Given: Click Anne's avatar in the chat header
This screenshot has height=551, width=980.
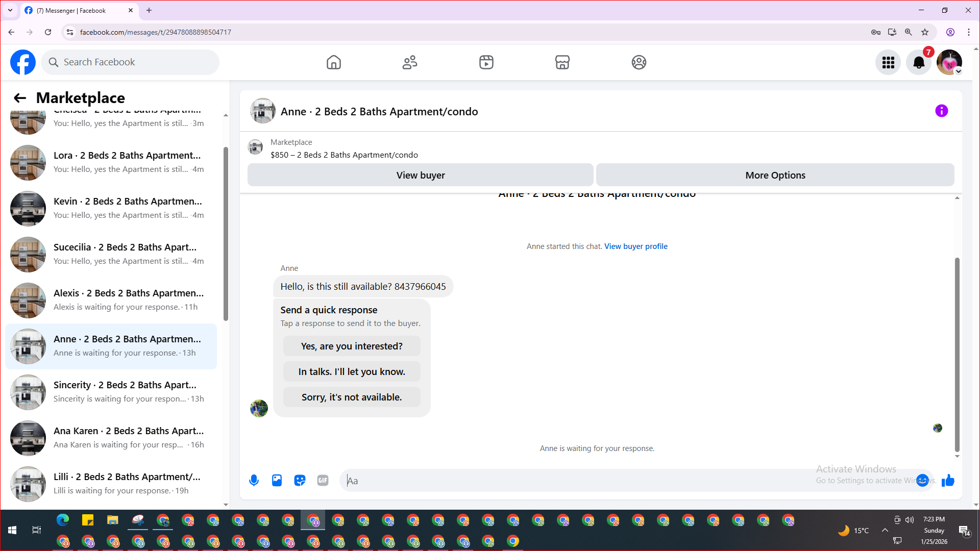Looking at the screenshot, I should pos(263,111).
